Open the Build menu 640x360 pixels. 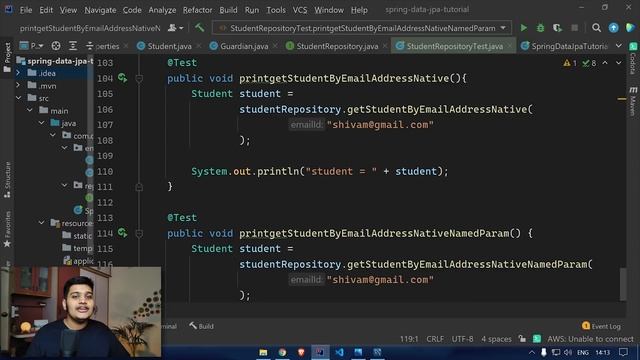click(228, 10)
